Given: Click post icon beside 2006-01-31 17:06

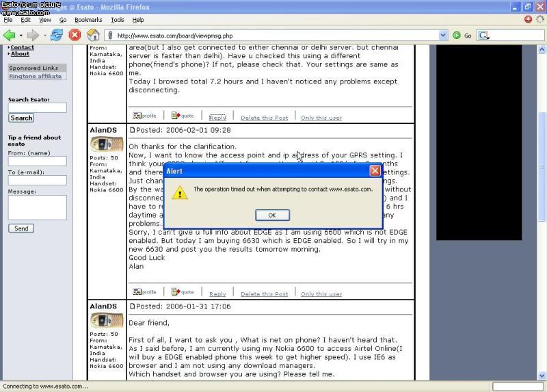Looking at the screenshot, I should (x=132, y=306).
